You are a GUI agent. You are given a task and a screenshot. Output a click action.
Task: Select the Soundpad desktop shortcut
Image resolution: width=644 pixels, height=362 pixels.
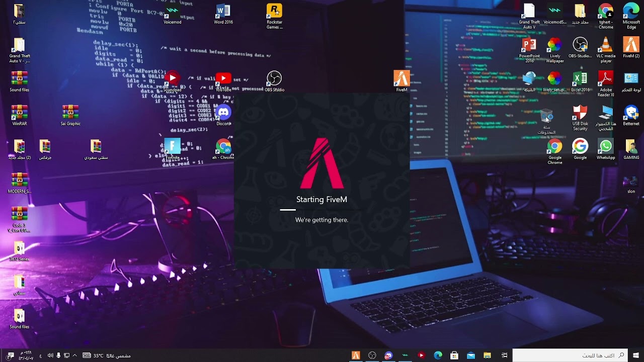172,82
